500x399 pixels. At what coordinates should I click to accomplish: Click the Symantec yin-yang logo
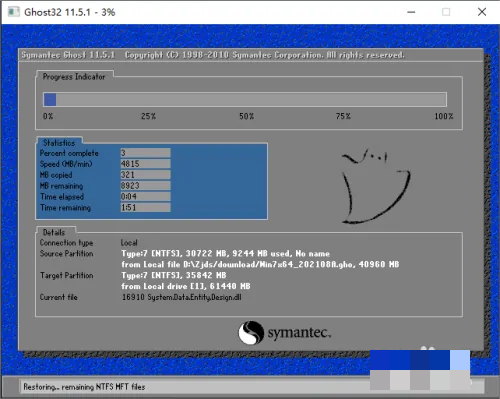coord(251,333)
